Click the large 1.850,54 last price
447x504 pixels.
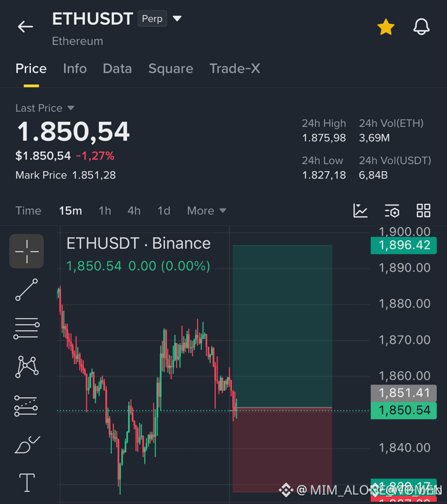[73, 132]
